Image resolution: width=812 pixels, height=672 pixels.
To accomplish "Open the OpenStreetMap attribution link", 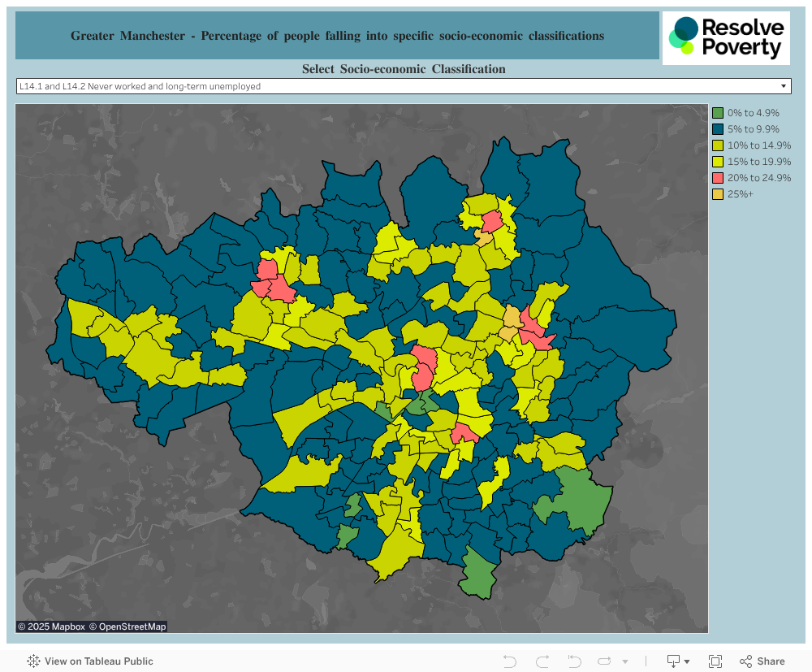I will coord(127,626).
